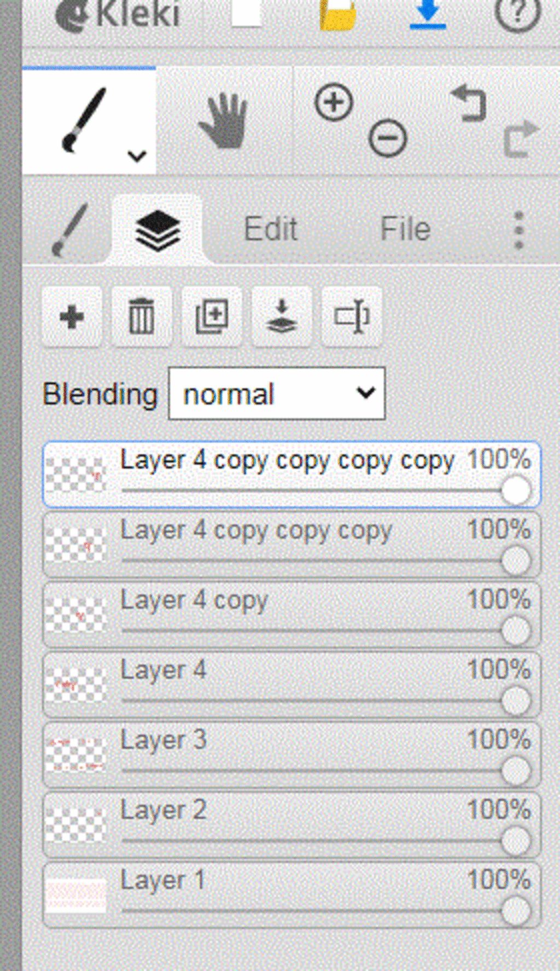Open the three-dot more options menu

[519, 230]
